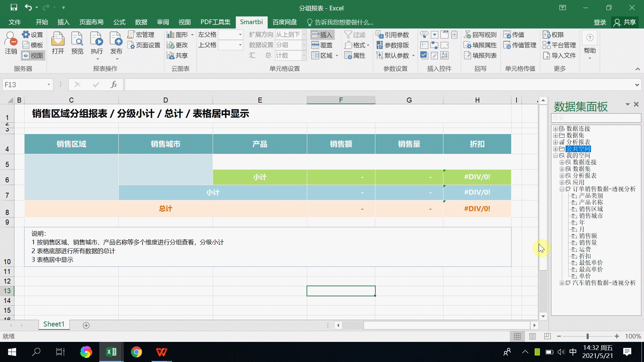This screenshot has width=644, height=362.
Task: Select 销售区域 field in dataset tree
Action: (591, 209)
